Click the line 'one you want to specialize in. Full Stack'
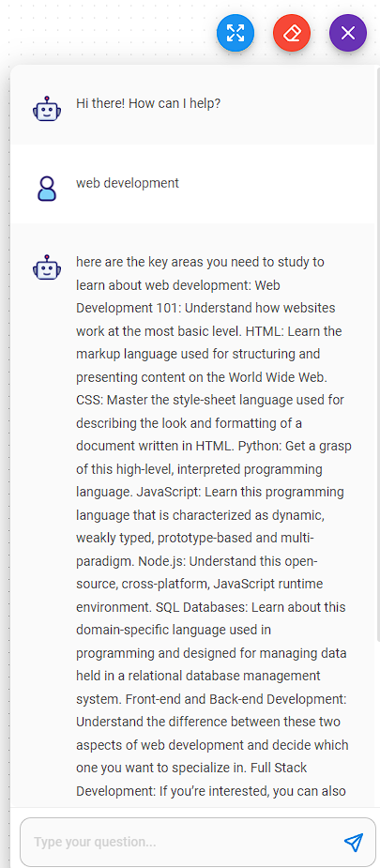Viewport: 380px width, 868px height. coord(191,769)
